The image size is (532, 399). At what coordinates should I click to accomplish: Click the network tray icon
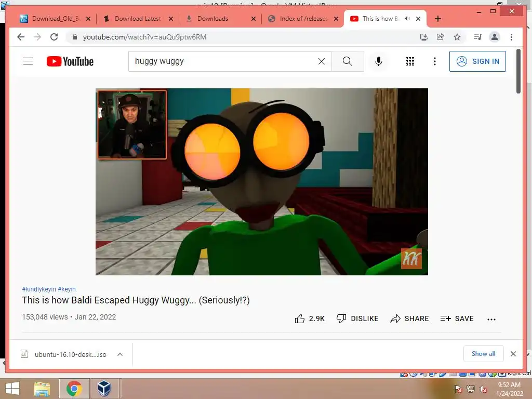click(x=470, y=390)
